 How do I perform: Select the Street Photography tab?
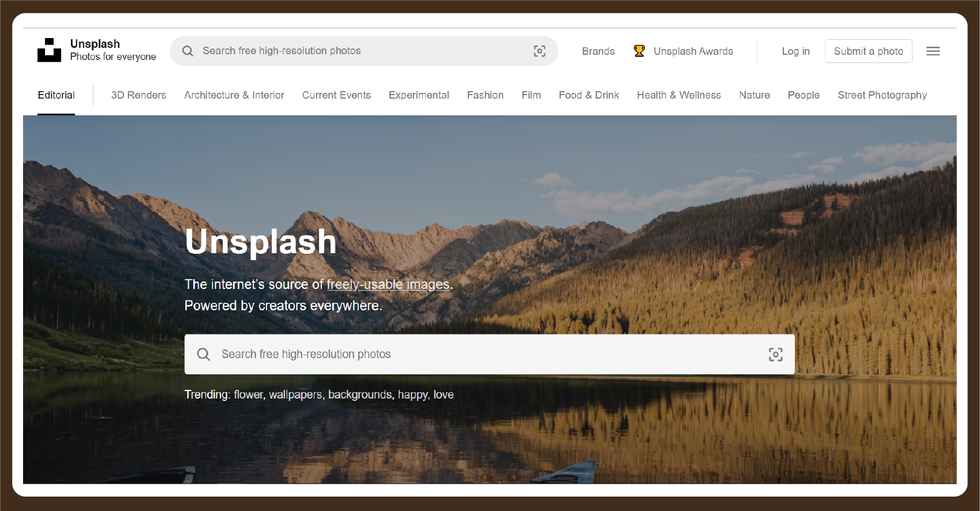tap(882, 95)
